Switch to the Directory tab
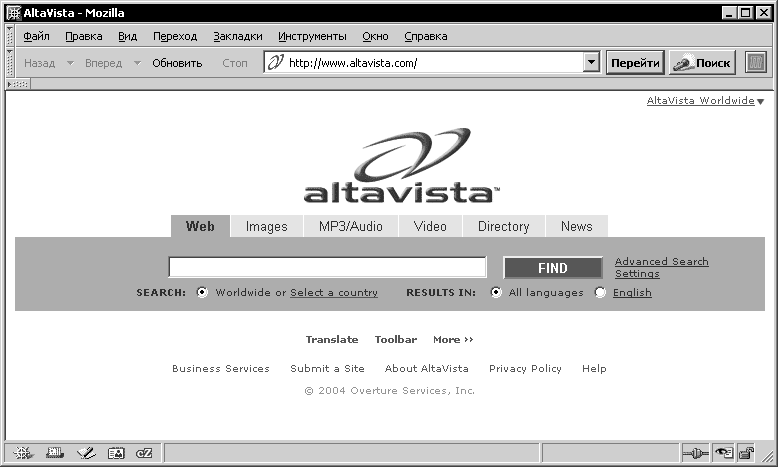The height and width of the screenshot is (467, 778). point(504,226)
